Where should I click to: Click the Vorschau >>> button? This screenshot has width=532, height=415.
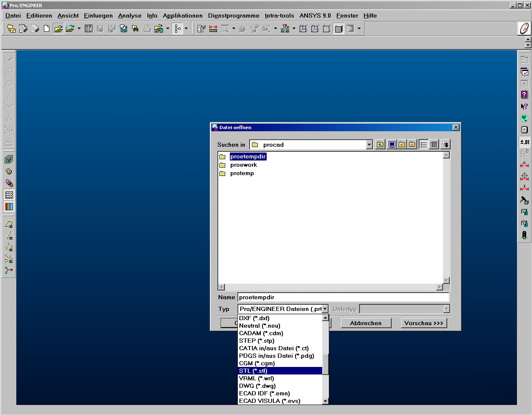pos(424,323)
